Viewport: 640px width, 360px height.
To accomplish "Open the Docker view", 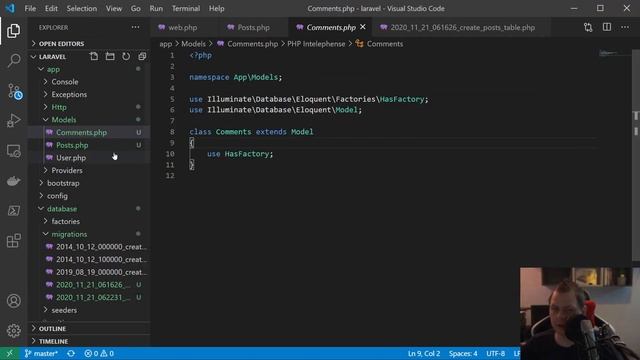I will [13, 181].
